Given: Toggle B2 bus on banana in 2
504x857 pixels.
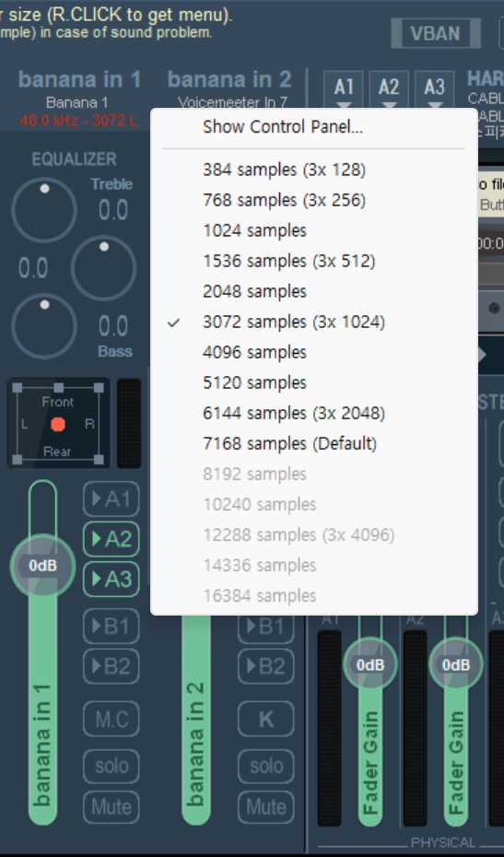Looking at the screenshot, I should tap(266, 666).
